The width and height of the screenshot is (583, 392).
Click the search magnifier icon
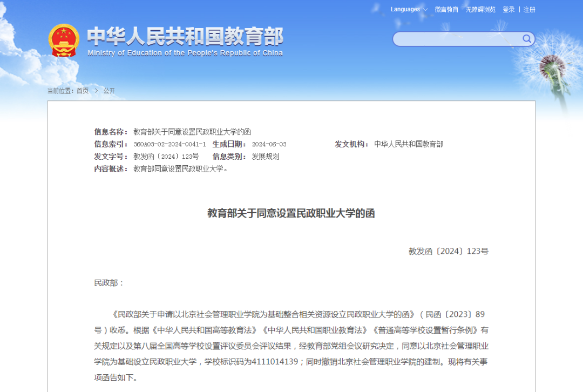(526, 39)
